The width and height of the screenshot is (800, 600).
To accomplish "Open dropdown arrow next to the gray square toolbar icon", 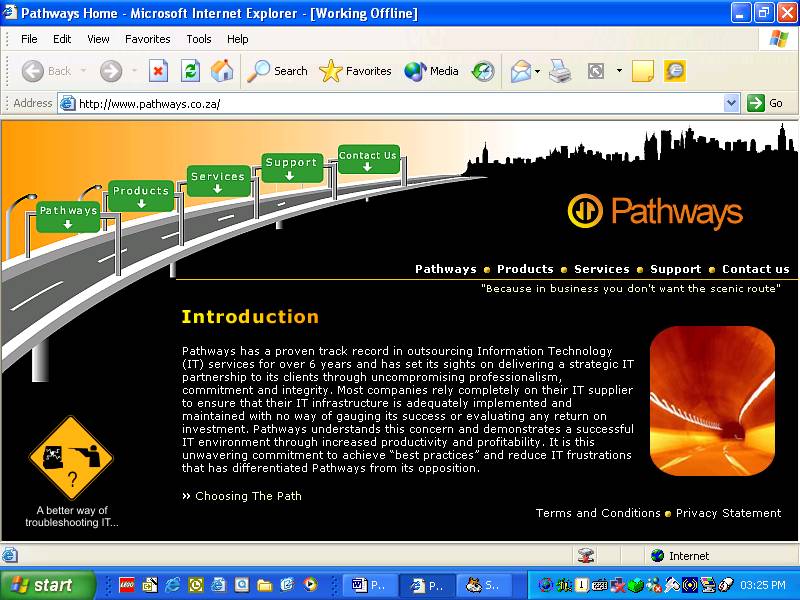I will tap(619, 71).
